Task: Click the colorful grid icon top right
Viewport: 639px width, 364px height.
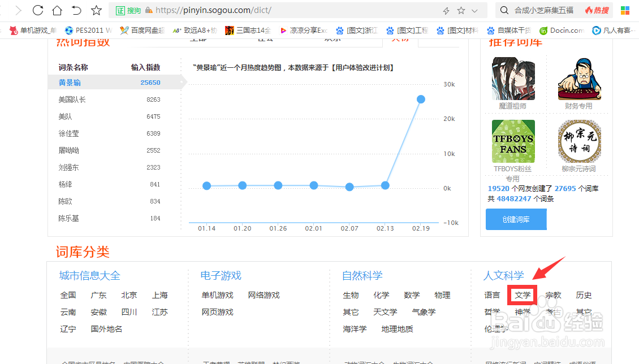Action: 625,10
